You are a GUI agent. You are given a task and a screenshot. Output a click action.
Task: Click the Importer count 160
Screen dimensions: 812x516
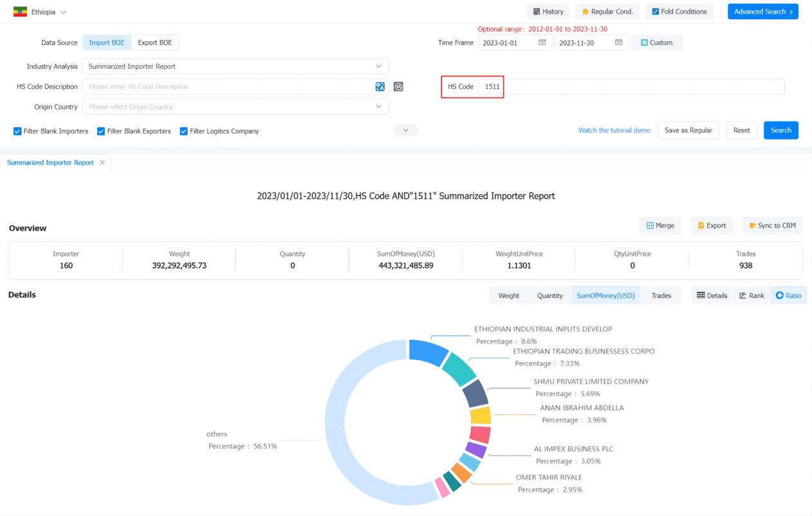[66, 266]
